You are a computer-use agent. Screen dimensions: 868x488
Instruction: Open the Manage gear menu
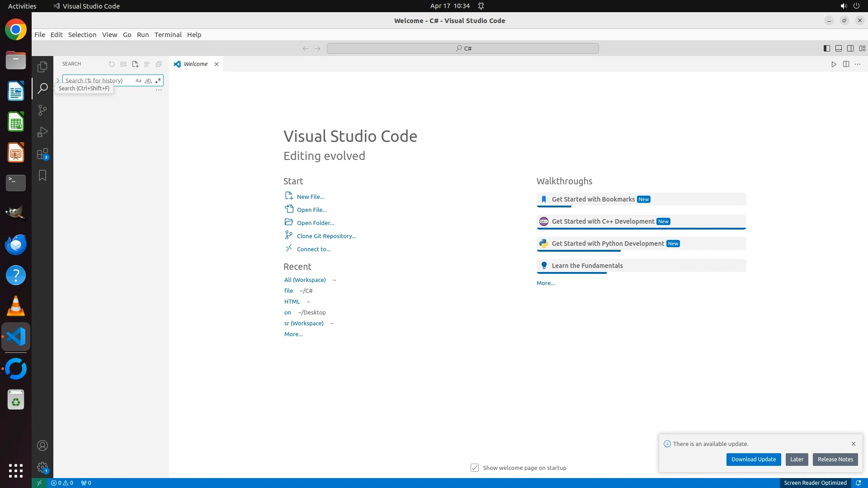[42, 467]
